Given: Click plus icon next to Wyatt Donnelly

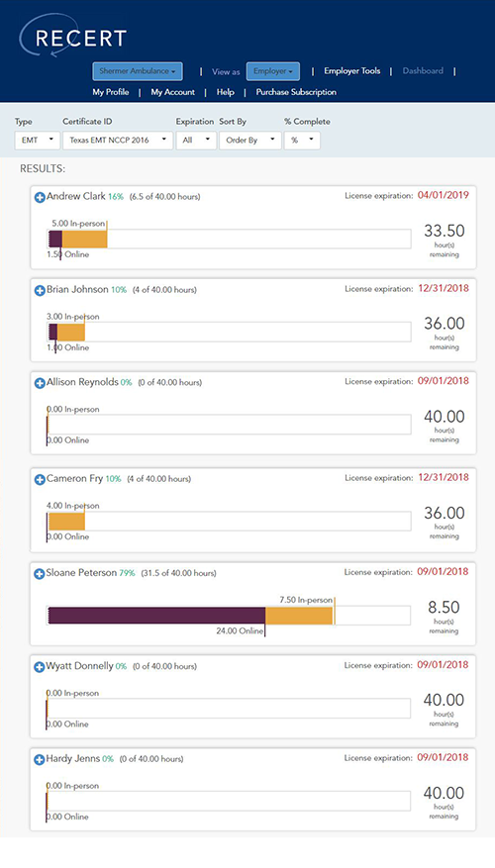Looking at the screenshot, I should click(x=40, y=667).
